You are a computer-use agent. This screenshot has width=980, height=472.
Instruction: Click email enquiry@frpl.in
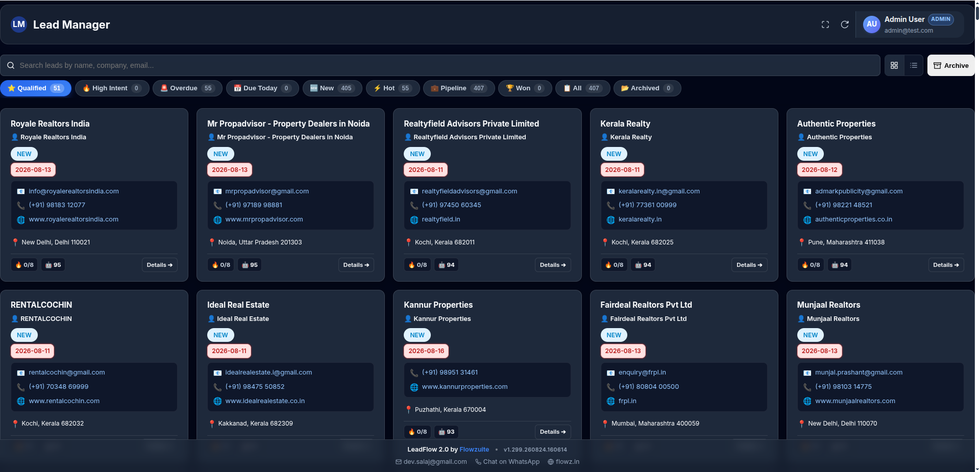642,372
